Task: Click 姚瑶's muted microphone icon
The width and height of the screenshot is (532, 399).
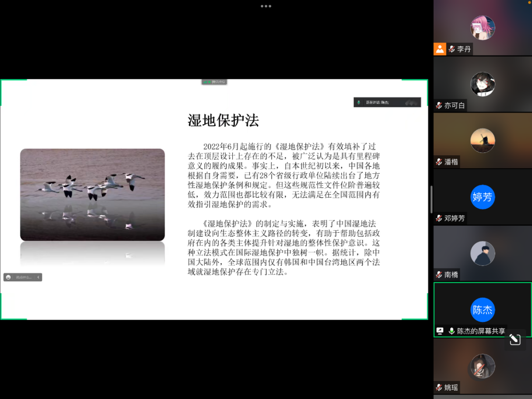Action: [x=439, y=388]
